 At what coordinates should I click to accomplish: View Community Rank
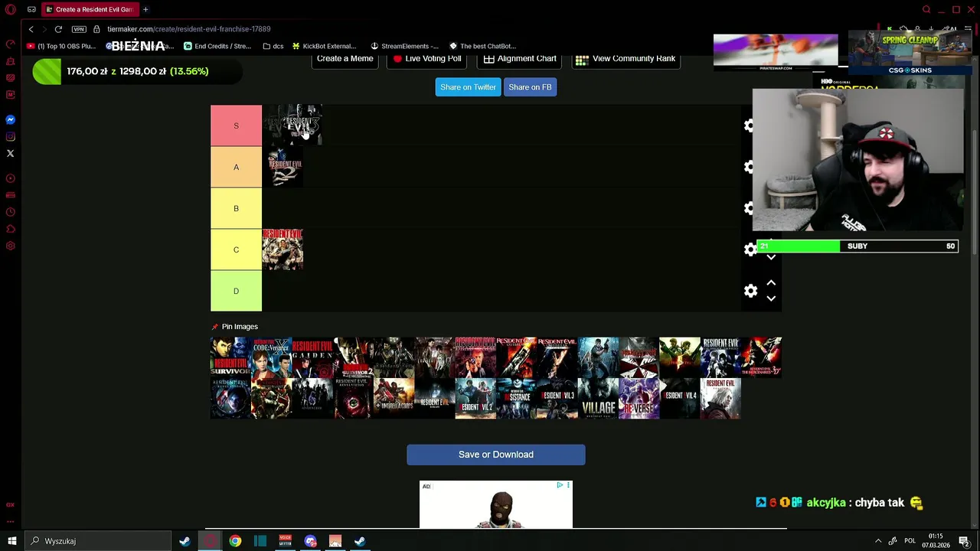(x=626, y=60)
